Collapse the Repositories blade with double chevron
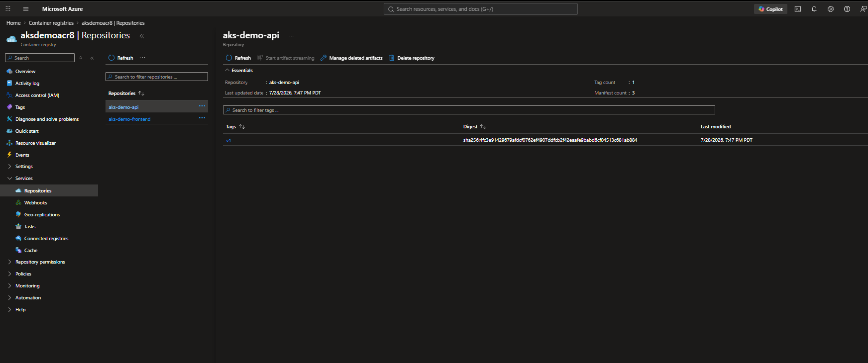Image resolution: width=868 pixels, height=363 pixels. tap(142, 36)
